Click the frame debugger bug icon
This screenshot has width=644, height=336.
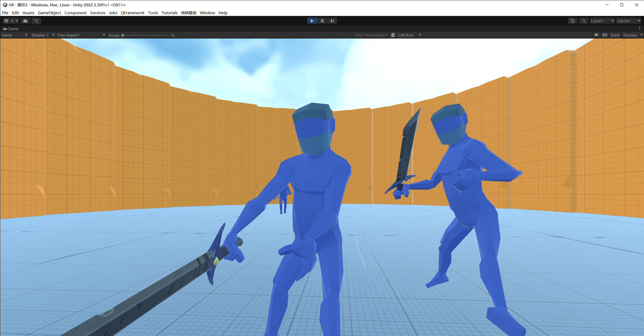(393, 35)
